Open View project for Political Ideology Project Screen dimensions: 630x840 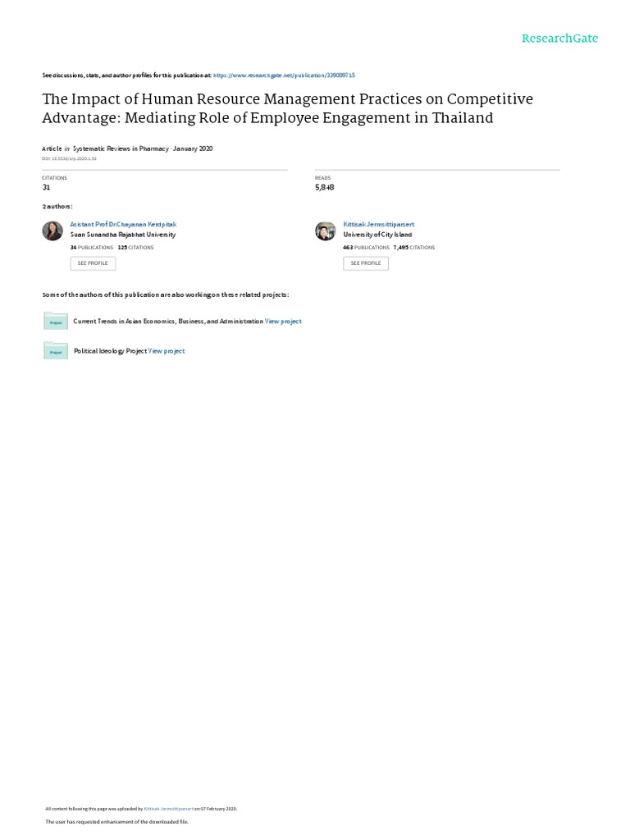point(167,351)
